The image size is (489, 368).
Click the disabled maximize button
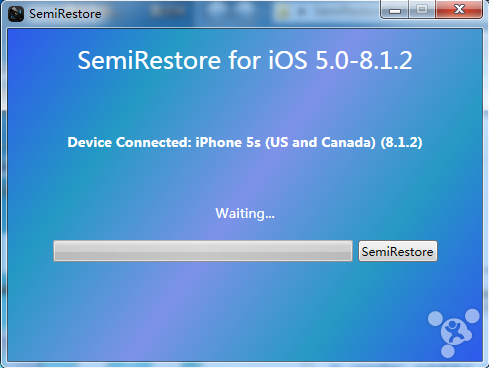(422, 9)
